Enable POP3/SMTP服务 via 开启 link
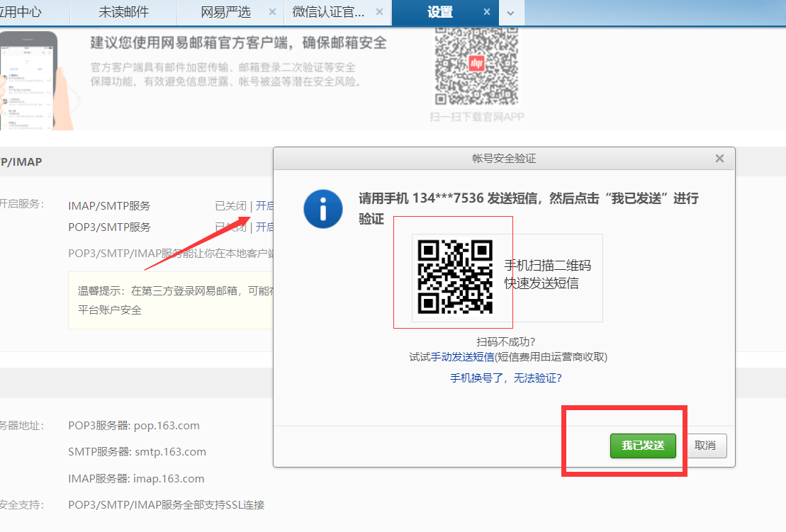Viewport: 786px width, 532px height. pyautogui.click(x=264, y=227)
